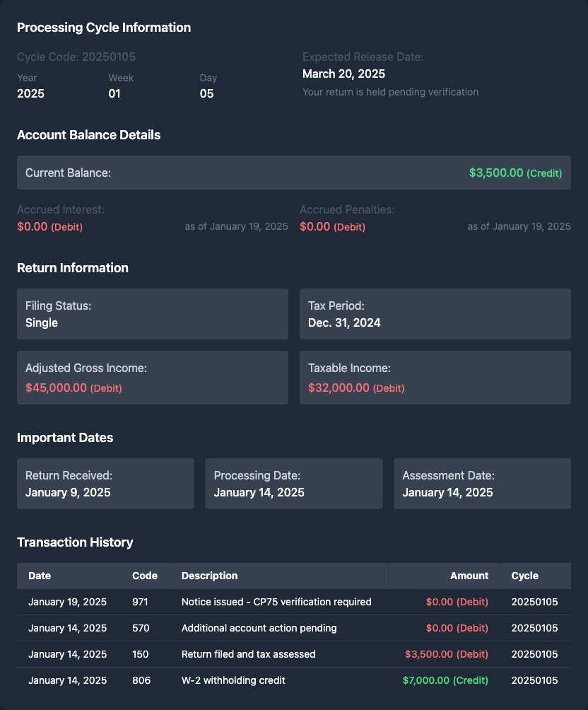Click the Cycle column header
The width and height of the screenshot is (588, 710).
pyautogui.click(x=524, y=576)
